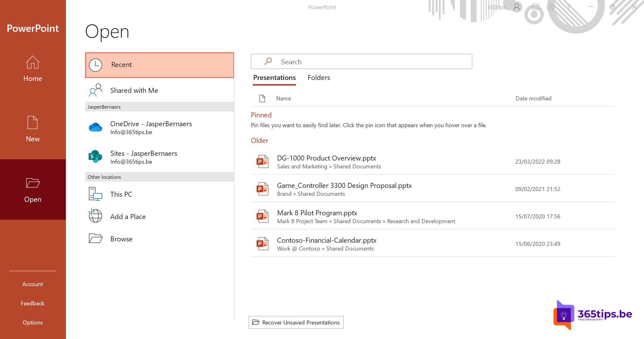Open DG-1000 Product Overview.pptx

[x=326, y=158]
